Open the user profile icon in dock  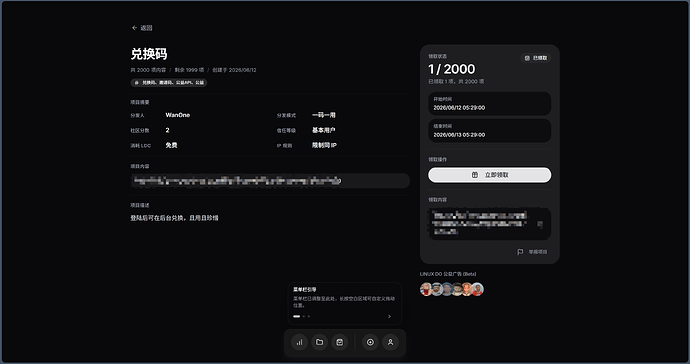pyautogui.click(x=390, y=342)
